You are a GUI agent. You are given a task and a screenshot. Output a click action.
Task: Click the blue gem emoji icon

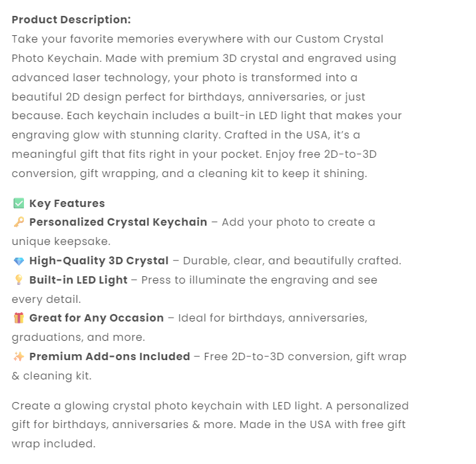tap(19, 261)
